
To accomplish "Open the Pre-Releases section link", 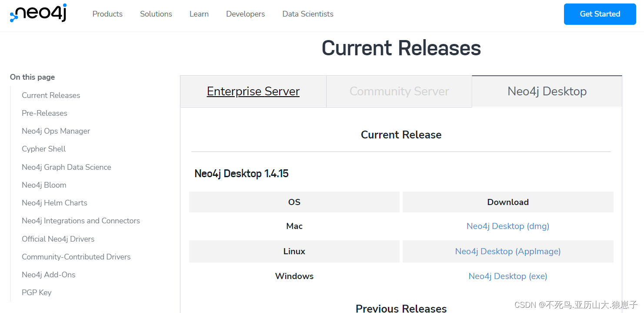I will pyautogui.click(x=44, y=113).
